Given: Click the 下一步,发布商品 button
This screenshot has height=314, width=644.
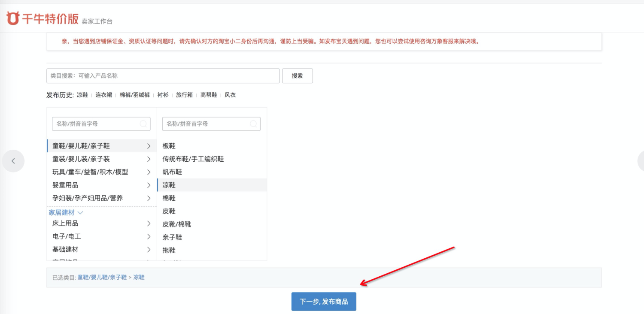Looking at the screenshot, I should 323,301.
